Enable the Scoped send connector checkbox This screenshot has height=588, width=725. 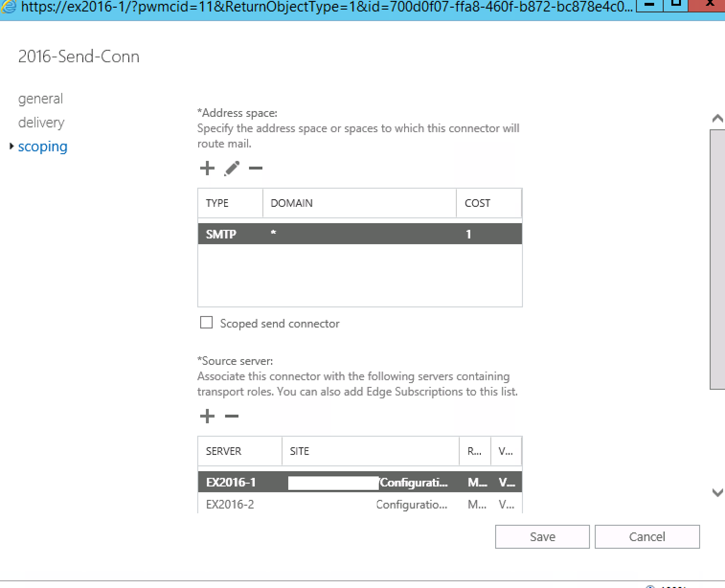[206, 323]
